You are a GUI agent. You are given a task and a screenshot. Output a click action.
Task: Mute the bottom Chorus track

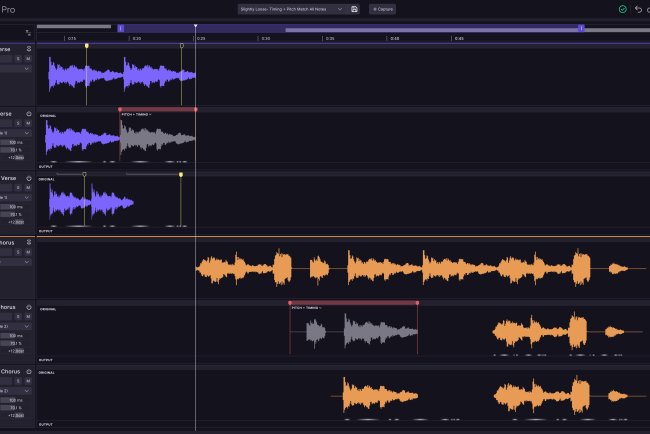pyautogui.click(x=28, y=381)
